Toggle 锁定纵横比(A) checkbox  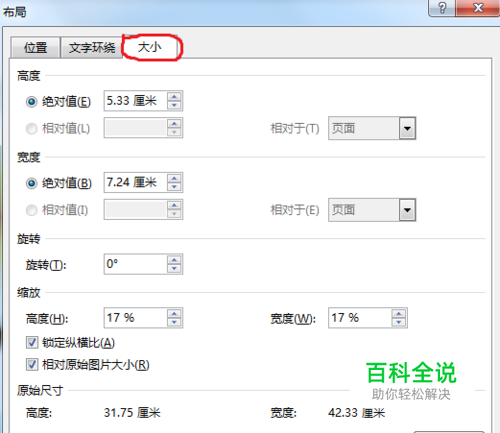pos(32,342)
